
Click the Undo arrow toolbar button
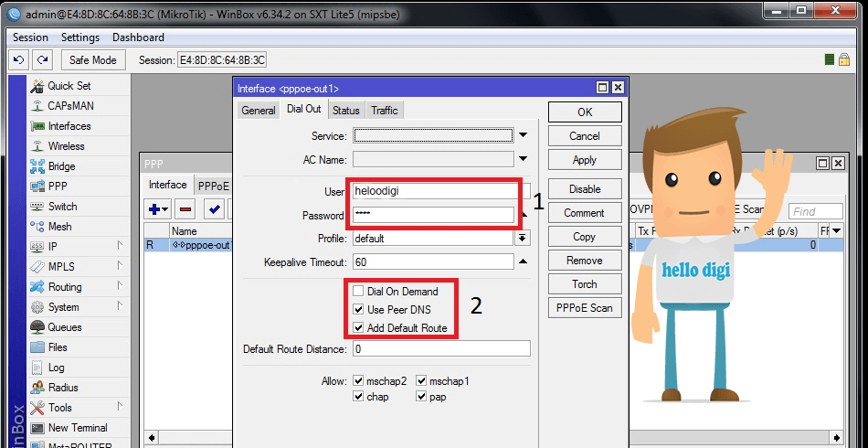tap(19, 59)
